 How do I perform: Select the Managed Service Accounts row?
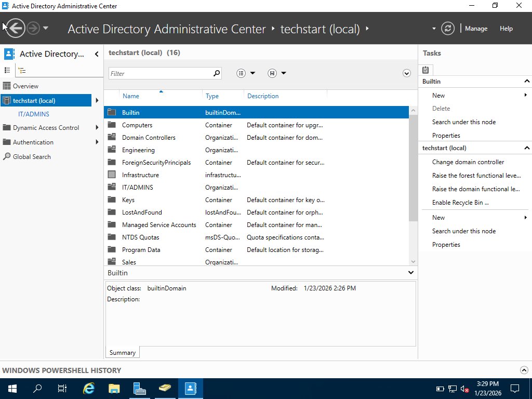pyautogui.click(x=257, y=224)
